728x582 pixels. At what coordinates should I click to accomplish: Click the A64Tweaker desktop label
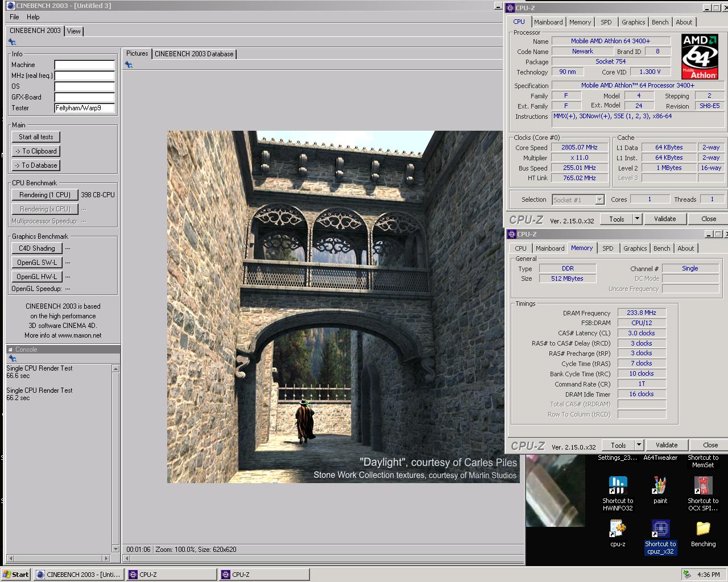[660, 458]
